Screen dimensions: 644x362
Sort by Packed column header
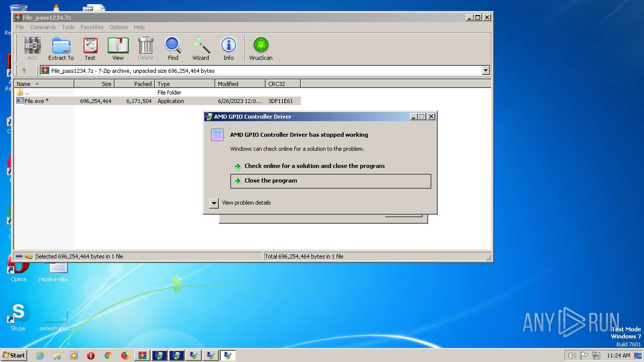(135, 84)
